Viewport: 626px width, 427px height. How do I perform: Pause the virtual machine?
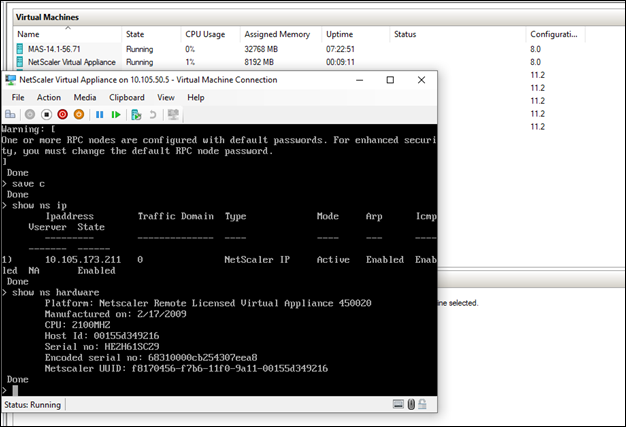click(x=99, y=115)
